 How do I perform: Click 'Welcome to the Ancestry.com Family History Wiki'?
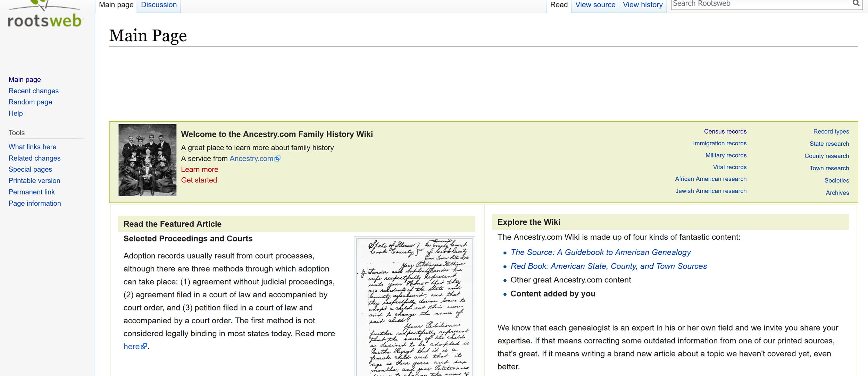tap(277, 134)
